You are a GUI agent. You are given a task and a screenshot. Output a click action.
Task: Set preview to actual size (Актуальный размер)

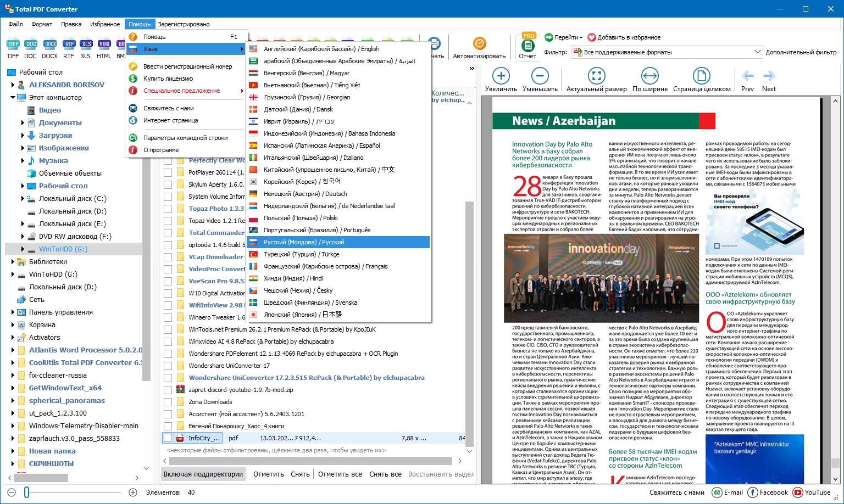596,80
